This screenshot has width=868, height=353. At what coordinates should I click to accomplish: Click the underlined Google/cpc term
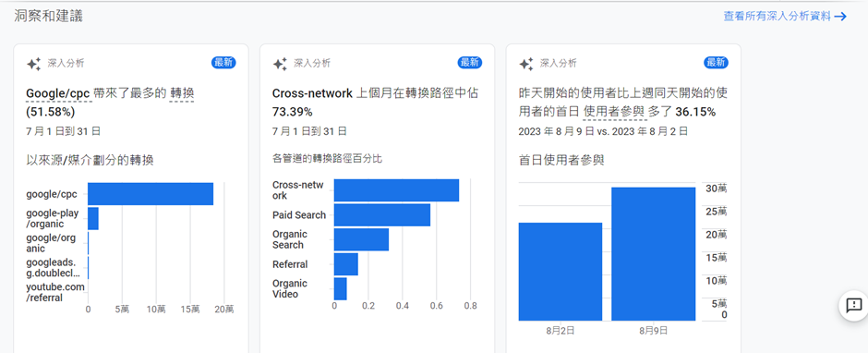tap(57, 93)
